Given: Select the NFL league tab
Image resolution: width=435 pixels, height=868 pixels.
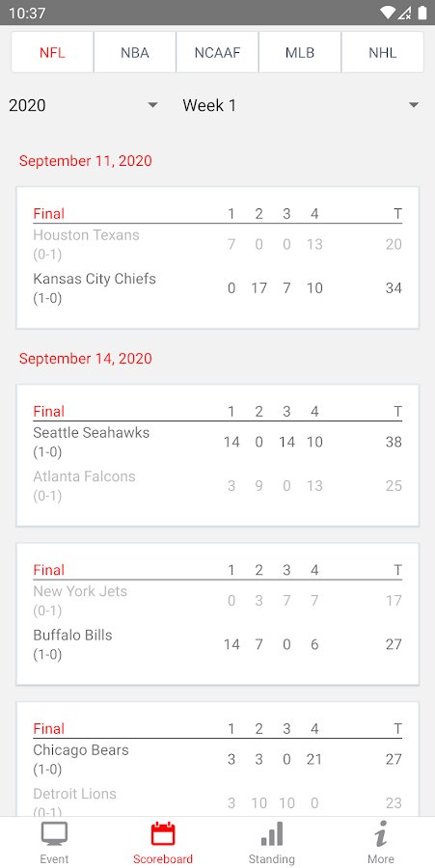Looking at the screenshot, I should (x=53, y=53).
